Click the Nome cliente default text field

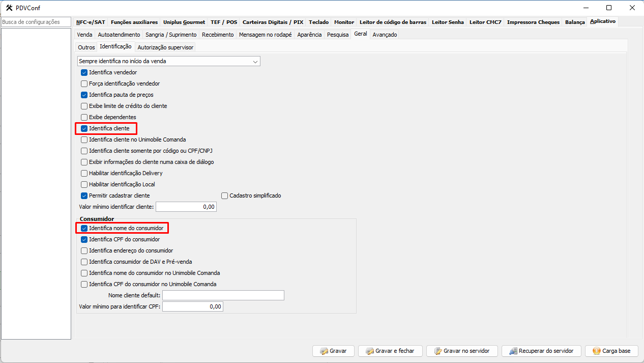[223, 295]
